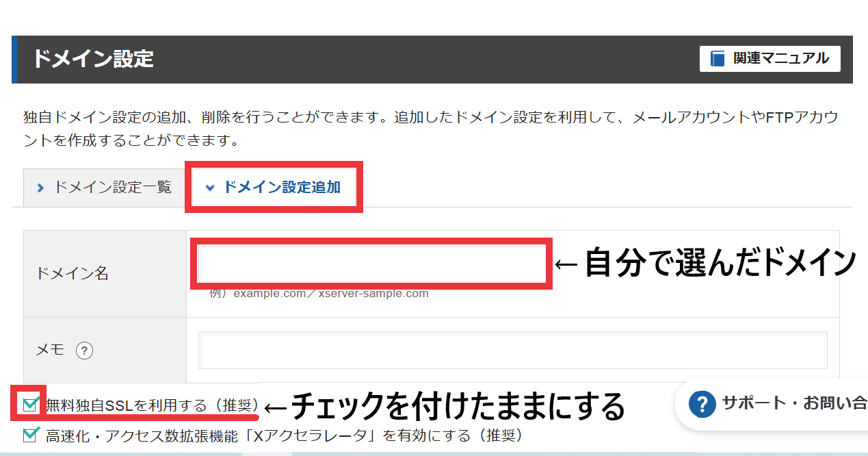Click the ドメイン設定 heading text
The height and width of the screenshot is (456, 868).
(93, 59)
